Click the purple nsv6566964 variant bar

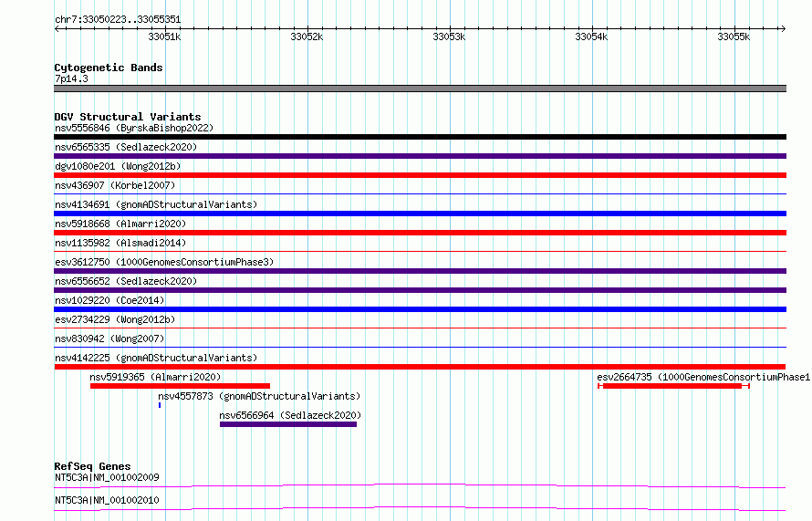288,424
